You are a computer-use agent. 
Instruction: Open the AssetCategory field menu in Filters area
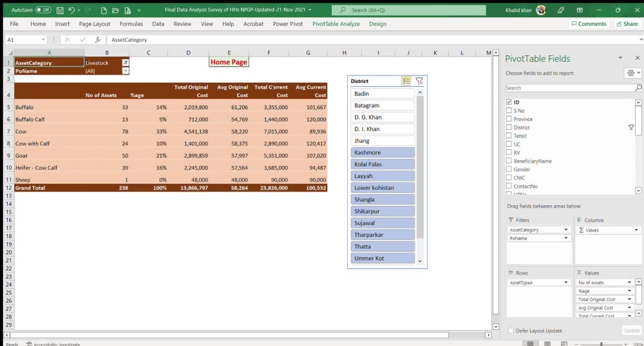point(565,230)
